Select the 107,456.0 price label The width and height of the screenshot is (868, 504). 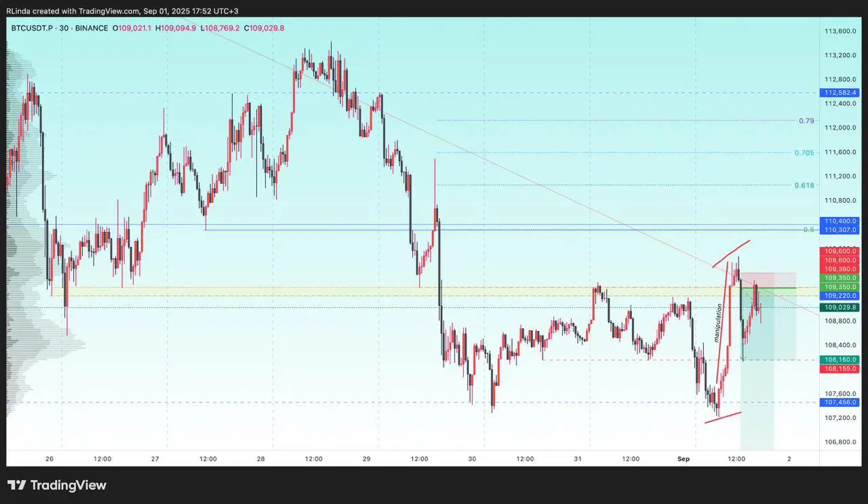[x=840, y=402]
